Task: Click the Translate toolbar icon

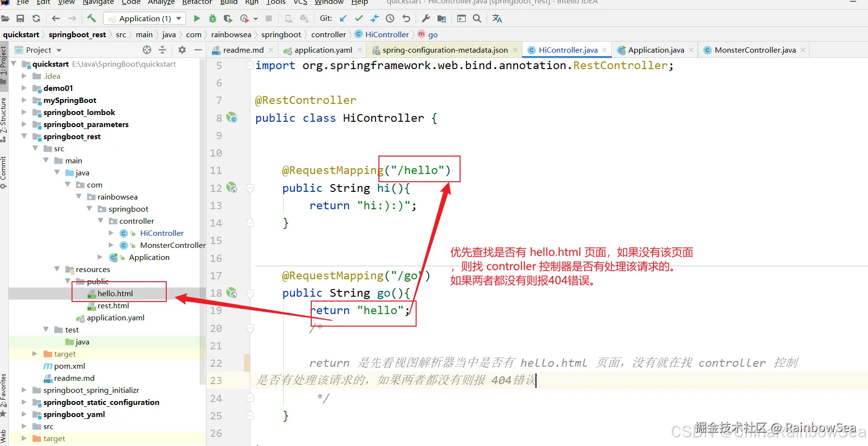Action: tap(497, 18)
